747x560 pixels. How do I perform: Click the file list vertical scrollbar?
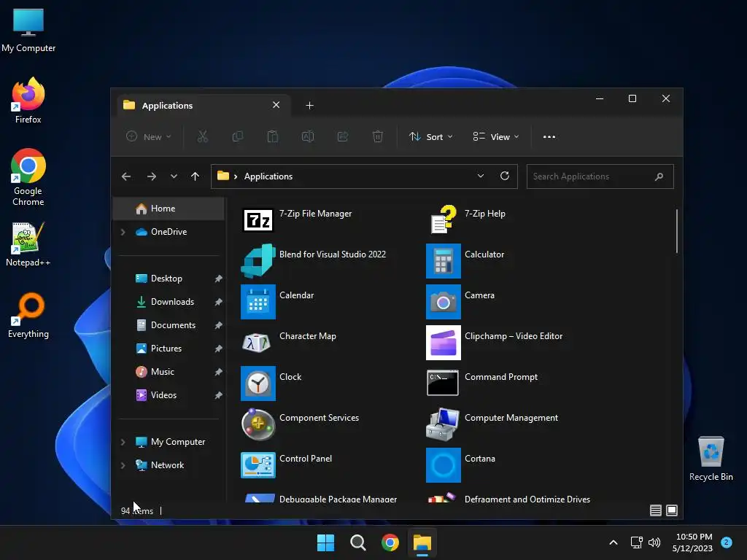click(676, 231)
